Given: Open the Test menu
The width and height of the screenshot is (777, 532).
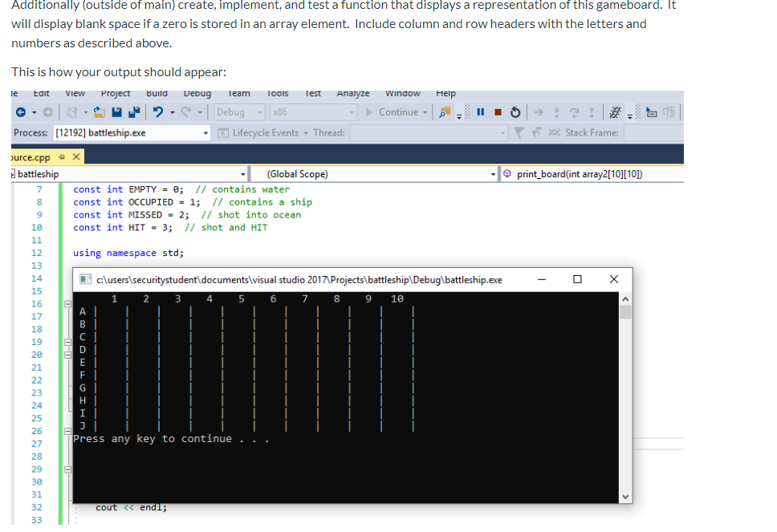Looking at the screenshot, I should click(x=313, y=94).
